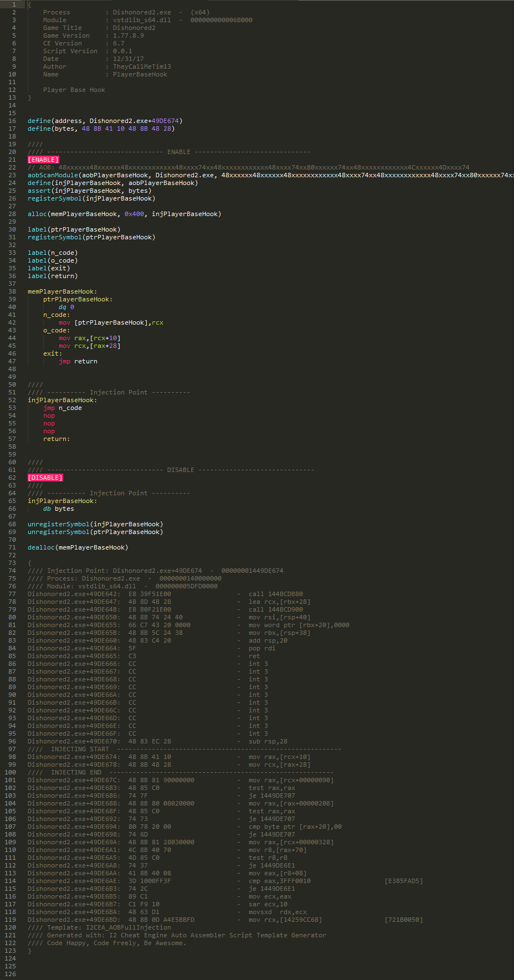This screenshot has width=514, height=980.
Task: Click 'registerSymbol(ptrPlayerBaseHook)' line
Action: coord(91,237)
